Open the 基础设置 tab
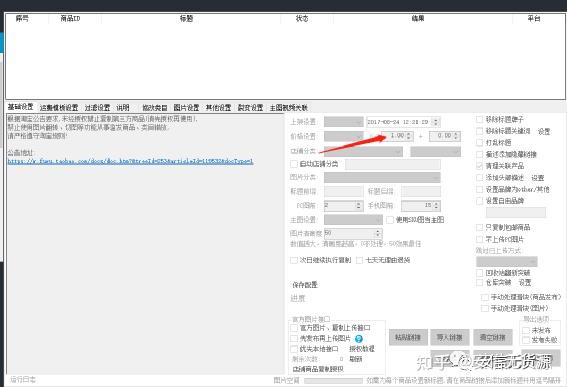Screen dimensions: 567x387 click(21, 107)
